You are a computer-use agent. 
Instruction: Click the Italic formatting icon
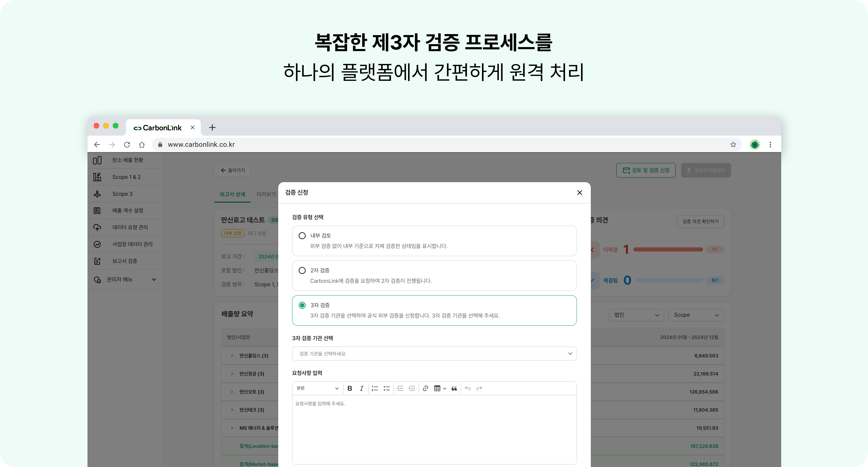click(x=362, y=388)
